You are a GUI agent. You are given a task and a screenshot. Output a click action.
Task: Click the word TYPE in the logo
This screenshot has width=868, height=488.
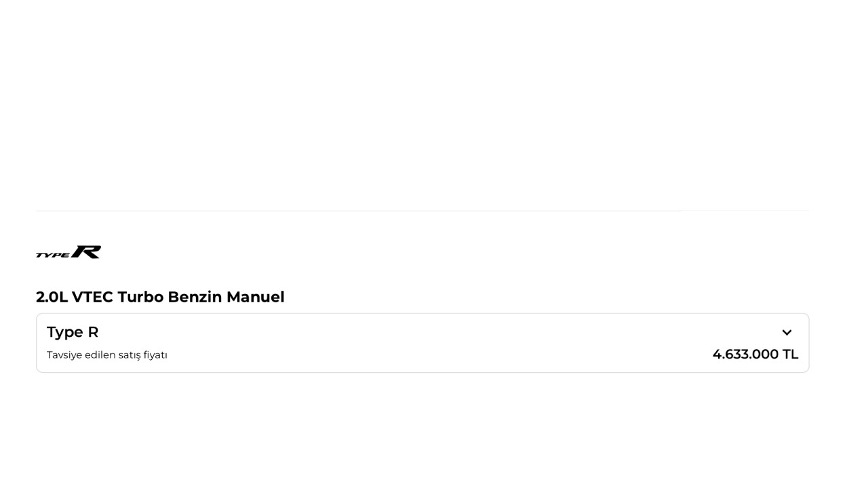[52, 255]
